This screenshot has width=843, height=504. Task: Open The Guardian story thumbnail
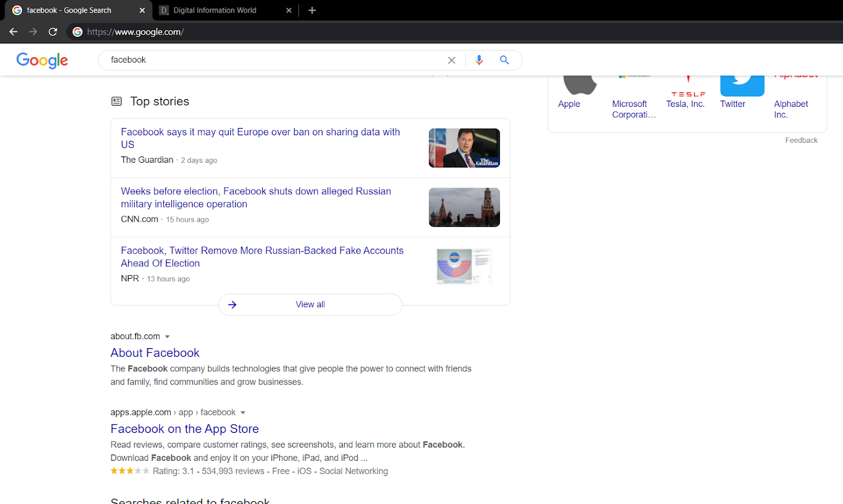point(464,148)
